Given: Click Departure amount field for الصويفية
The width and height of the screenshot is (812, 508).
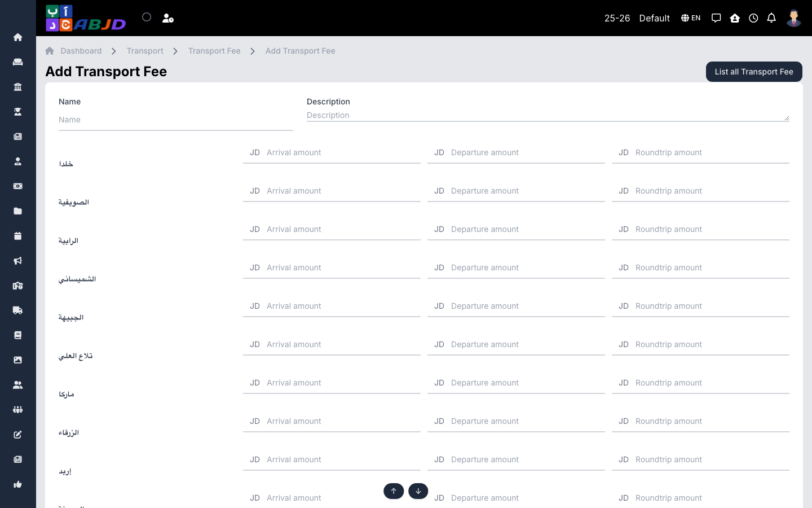Looking at the screenshot, I should tap(516, 191).
